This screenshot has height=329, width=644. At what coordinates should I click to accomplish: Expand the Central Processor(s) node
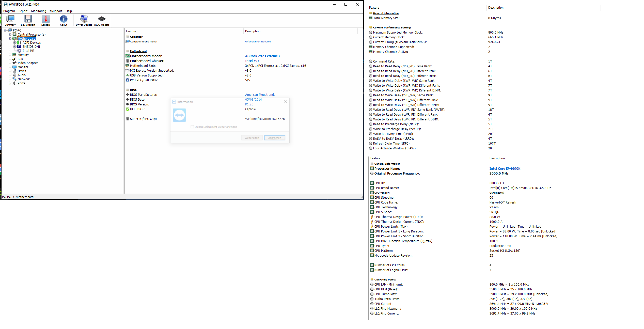coord(10,35)
